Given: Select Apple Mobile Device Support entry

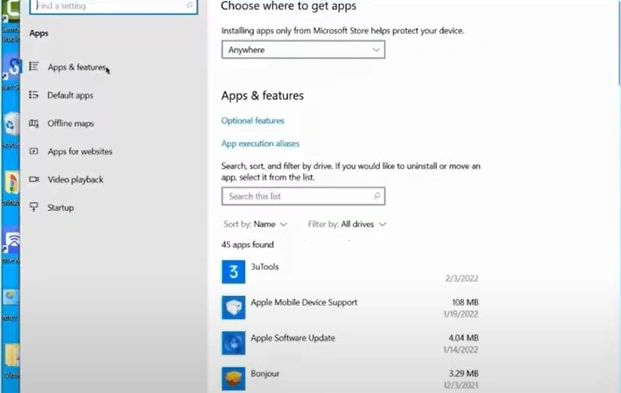Looking at the screenshot, I should (350, 308).
